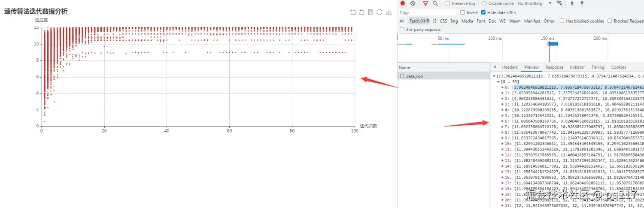Expand preview array item 8

point(503,132)
